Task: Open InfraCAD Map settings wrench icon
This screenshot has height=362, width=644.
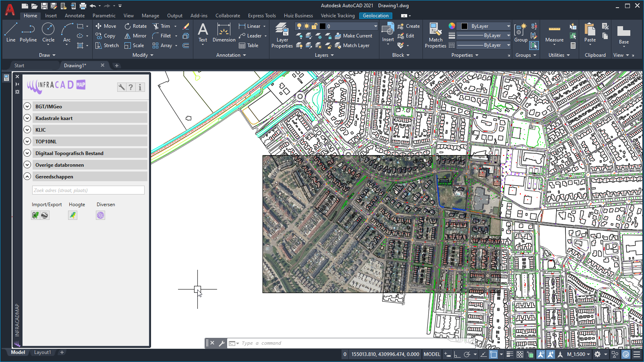Action: tap(121, 87)
